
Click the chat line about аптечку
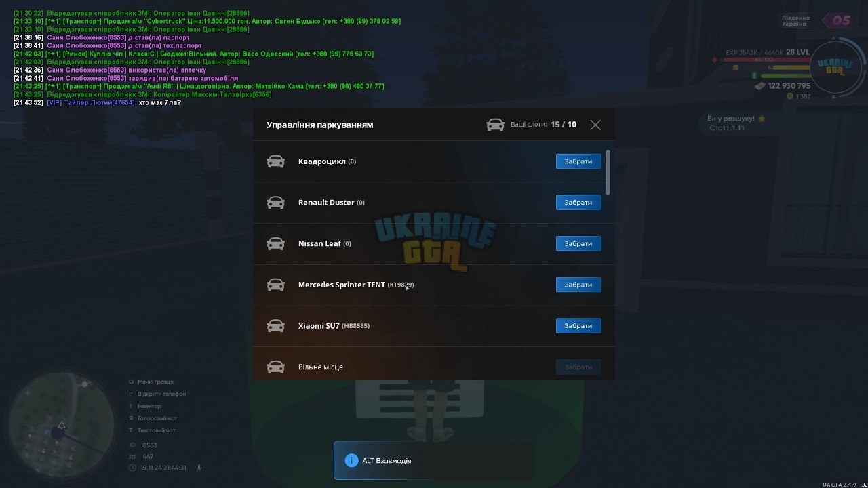[x=110, y=70]
